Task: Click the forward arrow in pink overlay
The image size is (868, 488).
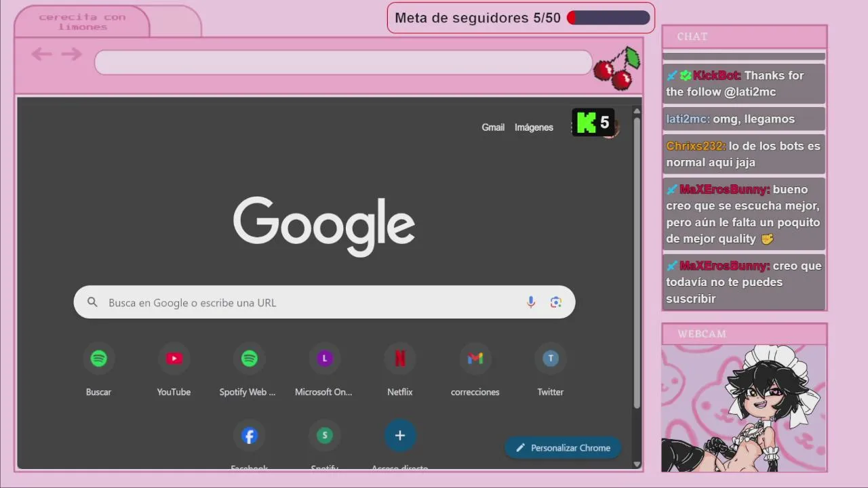Action: (x=71, y=54)
